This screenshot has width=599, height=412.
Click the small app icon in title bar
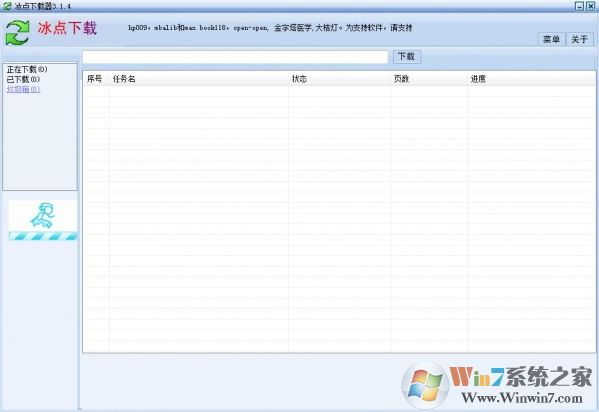click(6, 6)
